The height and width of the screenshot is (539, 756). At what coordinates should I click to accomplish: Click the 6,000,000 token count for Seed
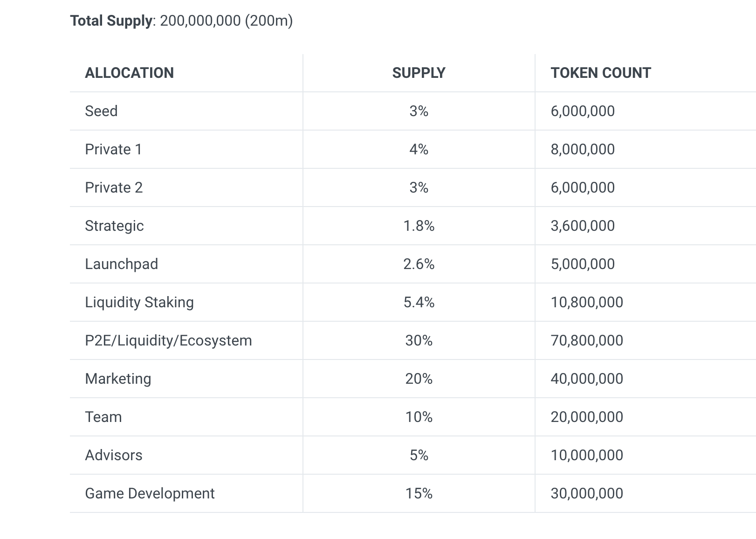click(583, 111)
